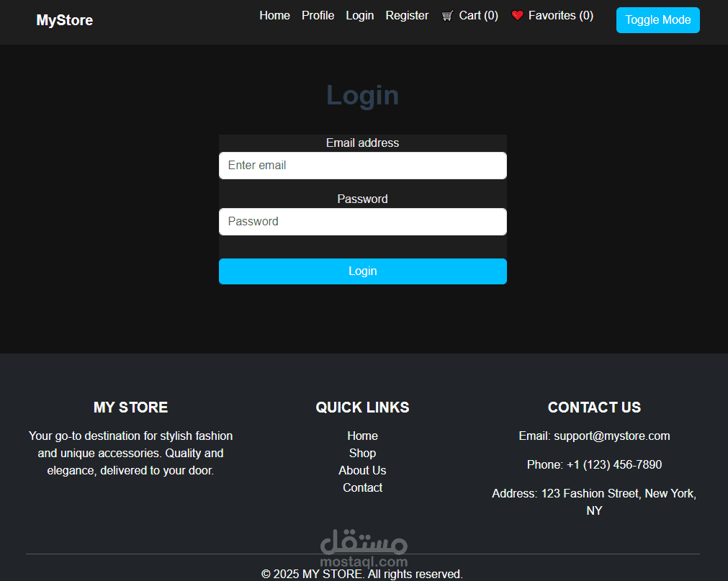
Task: Submit the form with blue Login button
Action: (x=363, y=271)
